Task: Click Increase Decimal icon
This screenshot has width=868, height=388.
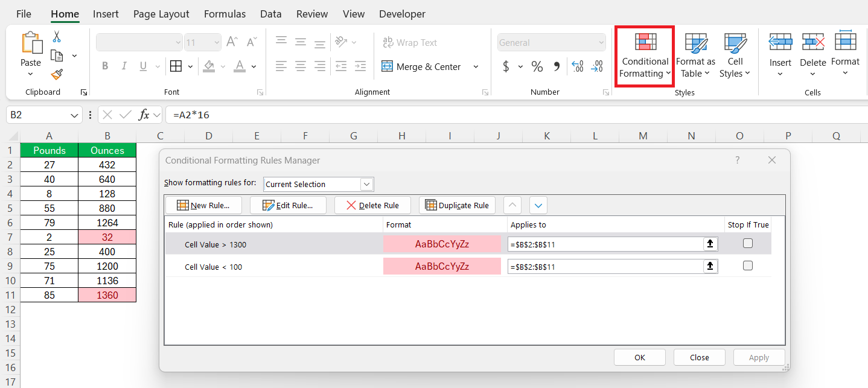Action: 578,66
